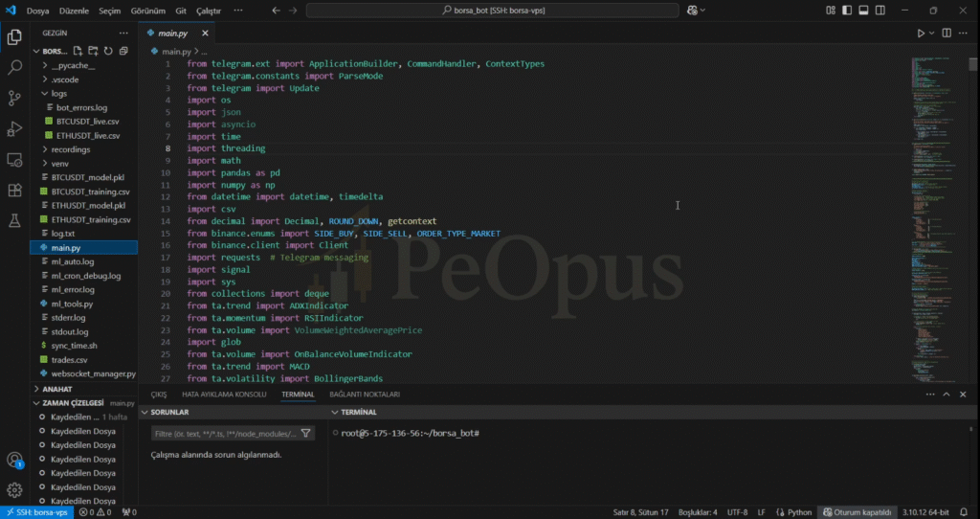Open the Source Control view
The height and width of the screenshot is (519, 980).
(x=14, y=99)
